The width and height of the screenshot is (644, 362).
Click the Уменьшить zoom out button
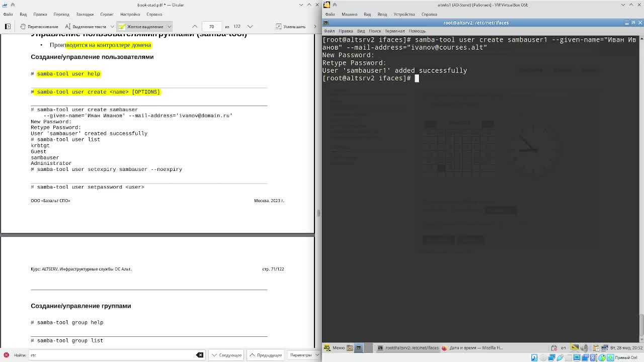[291, 26]
